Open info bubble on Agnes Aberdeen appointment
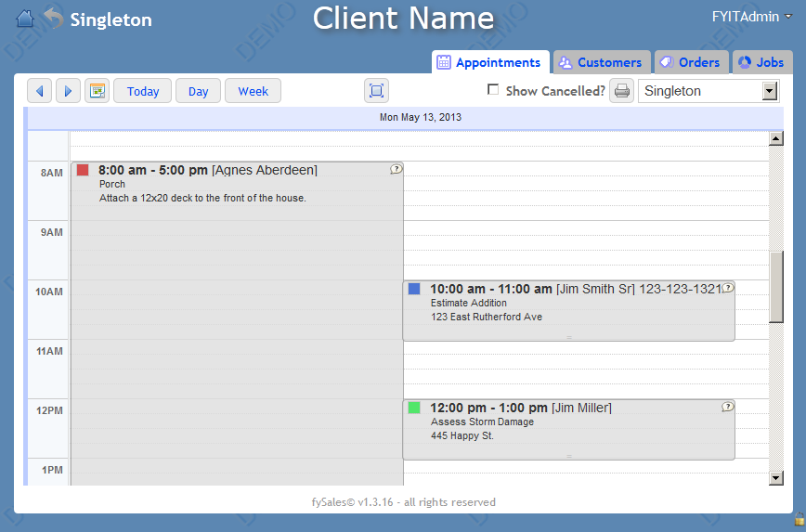Image resolution: width=806 pixels, height=532 pixels. click(396, 169)
